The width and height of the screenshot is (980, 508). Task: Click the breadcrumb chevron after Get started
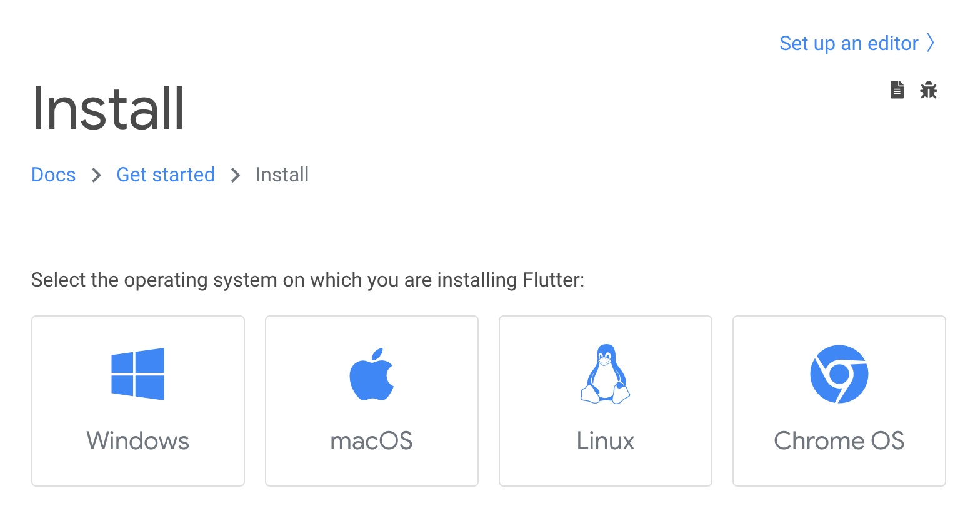236,175
